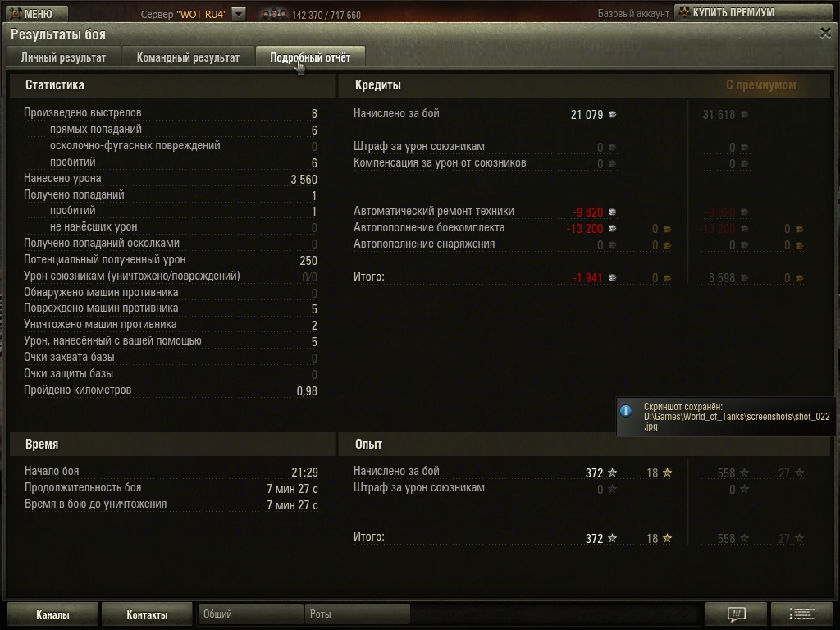Image resolution: width=840 pixels, height=630 pixels.
Task: Switch to Личный результат tab
Action: click(63, 57)
